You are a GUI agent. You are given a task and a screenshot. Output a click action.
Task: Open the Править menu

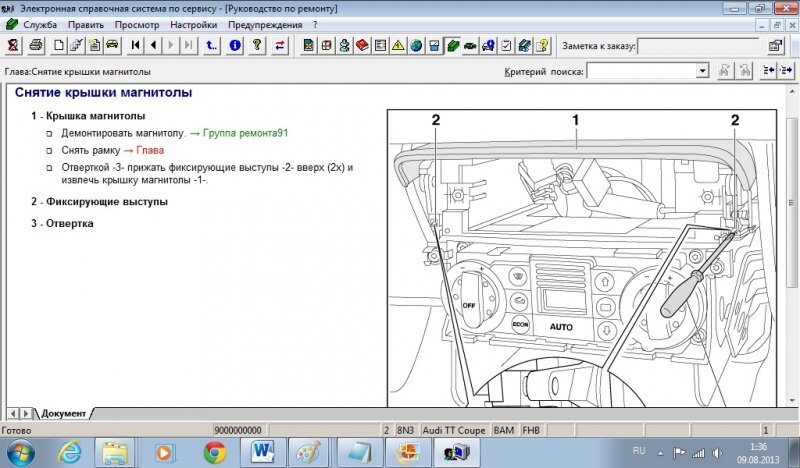tap(86, 24)
